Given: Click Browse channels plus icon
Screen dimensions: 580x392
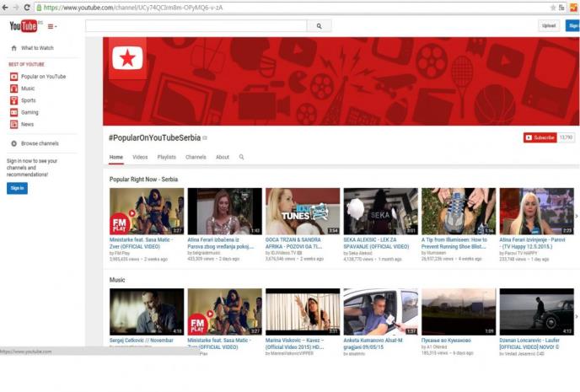Looking at the screenshot, I should pos(13,143).
